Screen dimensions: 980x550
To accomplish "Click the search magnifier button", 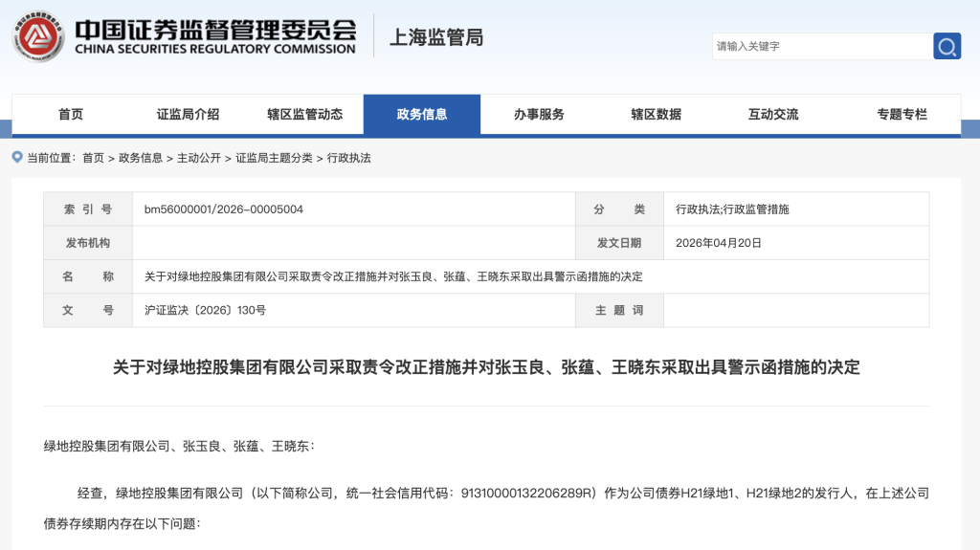I will [947, 46].
